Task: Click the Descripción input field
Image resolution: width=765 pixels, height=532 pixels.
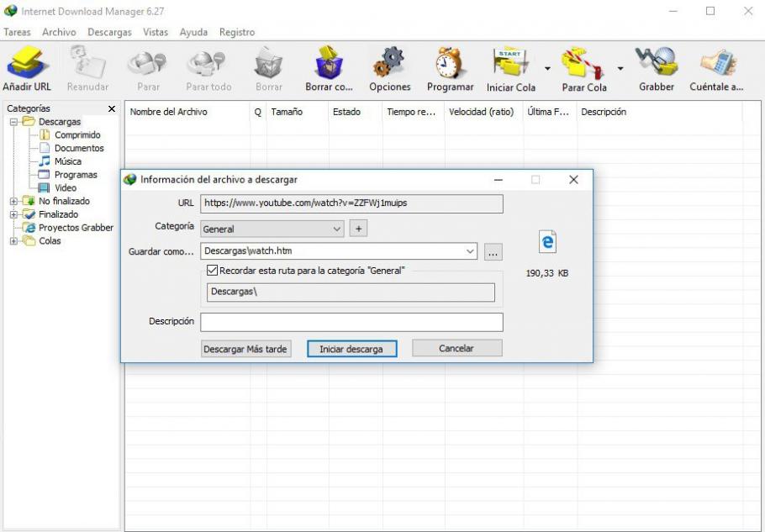Action: [x=351, y=323]
